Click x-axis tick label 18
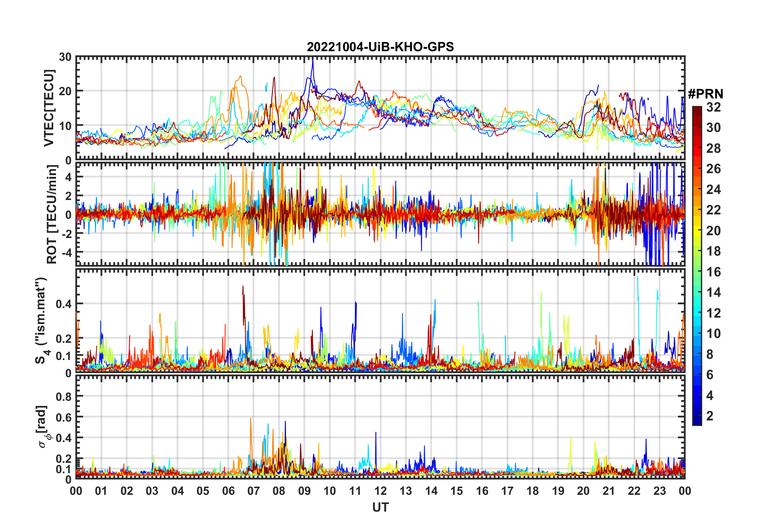The image size is (761, 532). point(533,491)
